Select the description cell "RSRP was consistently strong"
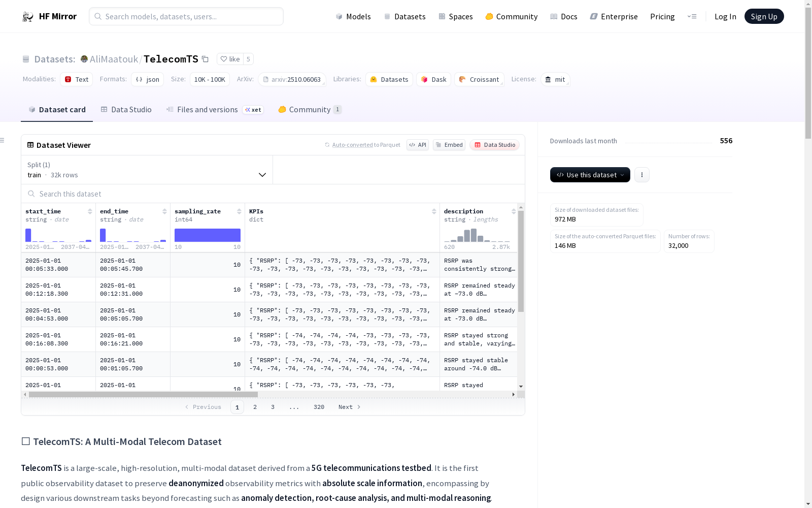Screen dimensions: 812x508 coord(480,265)
